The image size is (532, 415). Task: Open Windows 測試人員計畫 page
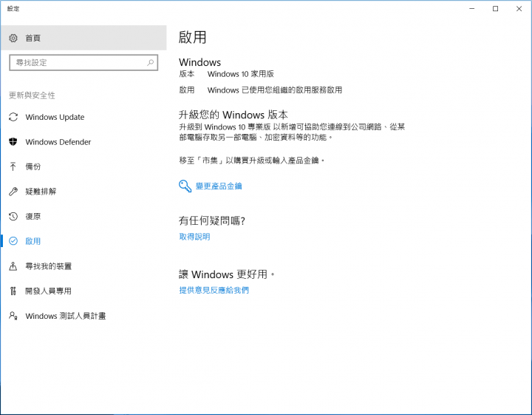(83, 316)
